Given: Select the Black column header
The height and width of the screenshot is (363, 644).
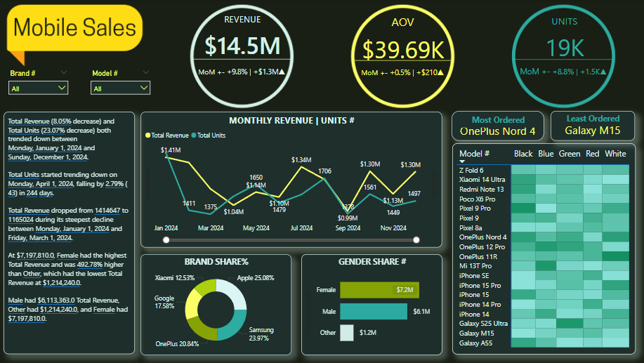Looking at the screenshot, I should pyautogui.click(x=523, y=154).
